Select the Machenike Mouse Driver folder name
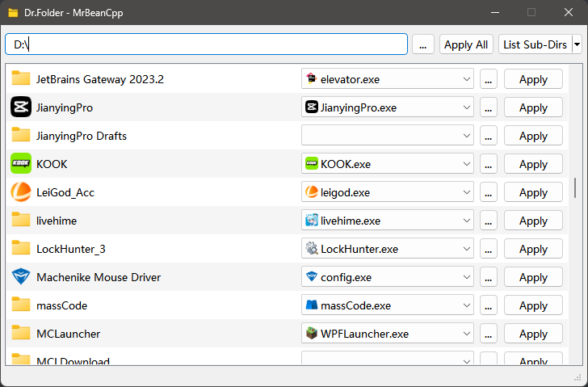Screen dimensions: 588x387 tap(99, 277)
